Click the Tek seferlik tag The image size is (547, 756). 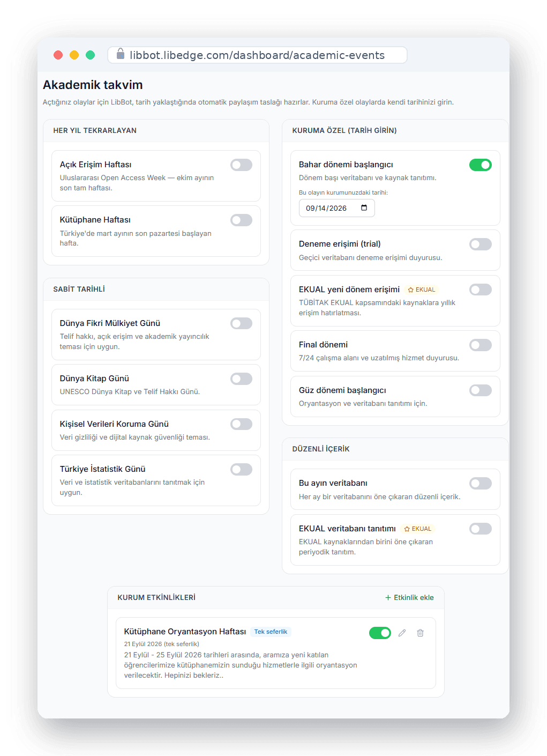click(271, 632)
